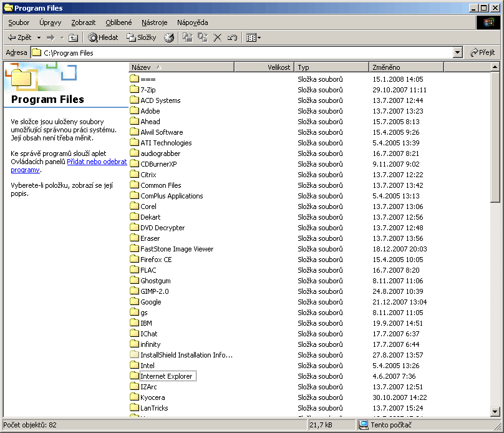504x433 pixels.
Task: Go up one folder level
Action: click(x=73, y=37)
